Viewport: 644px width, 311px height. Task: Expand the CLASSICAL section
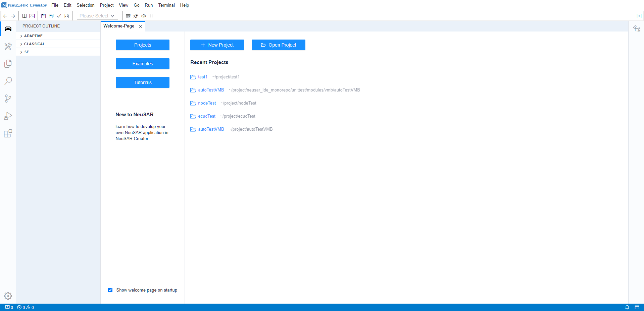pyautogui.click(x=34, y=44)
